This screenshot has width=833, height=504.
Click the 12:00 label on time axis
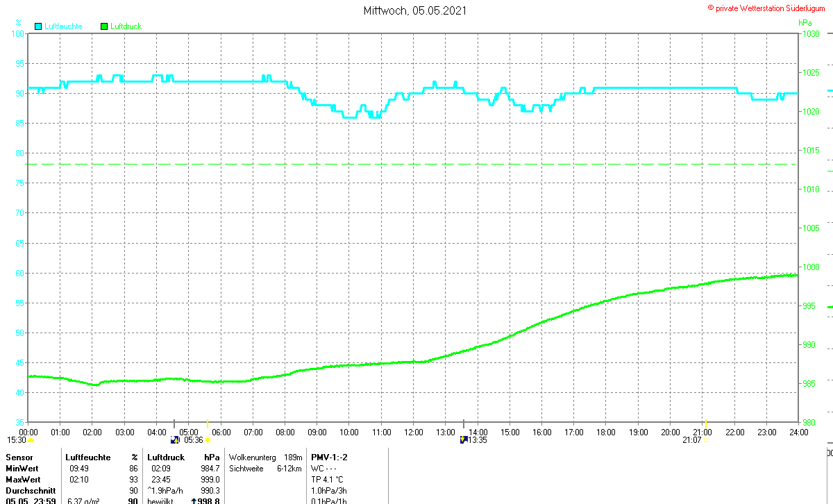coord(413,432)
